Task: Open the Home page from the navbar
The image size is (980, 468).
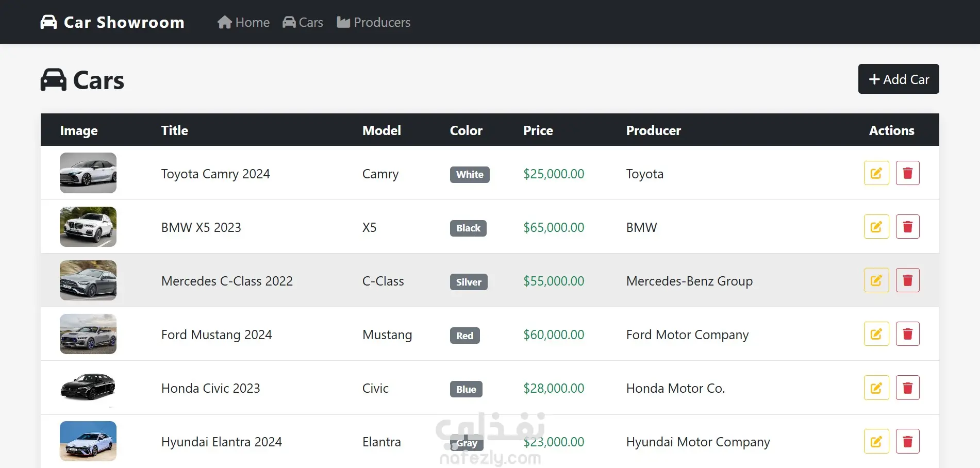Action: [243, 22]
